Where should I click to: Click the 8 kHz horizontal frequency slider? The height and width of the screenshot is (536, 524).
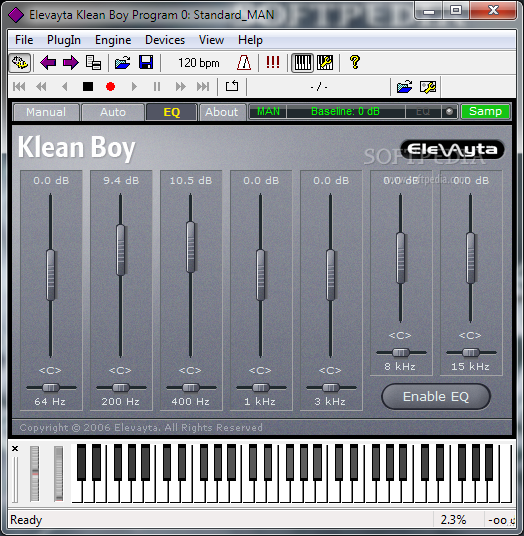pos(401,352)
